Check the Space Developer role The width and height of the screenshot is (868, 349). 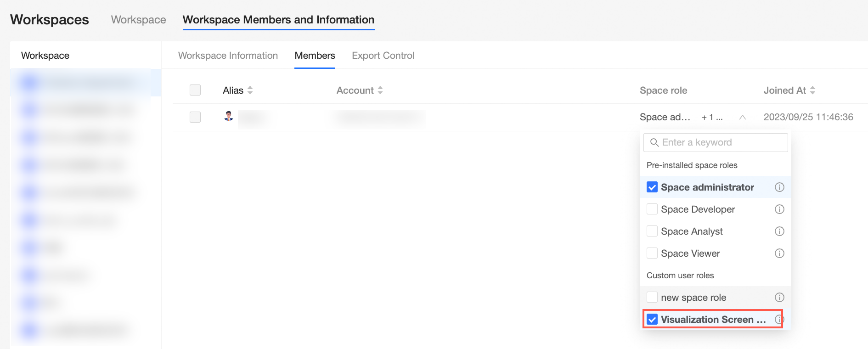click(652, 209)
